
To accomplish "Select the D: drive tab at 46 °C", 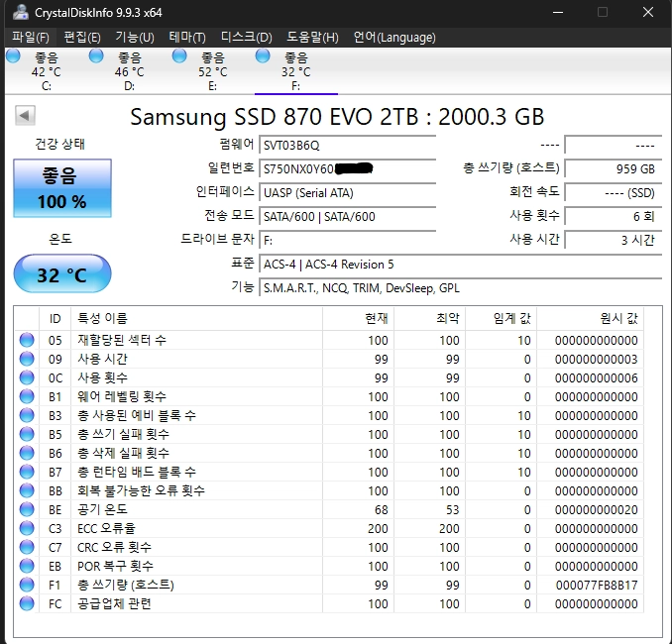I will (x=130, y=71).
